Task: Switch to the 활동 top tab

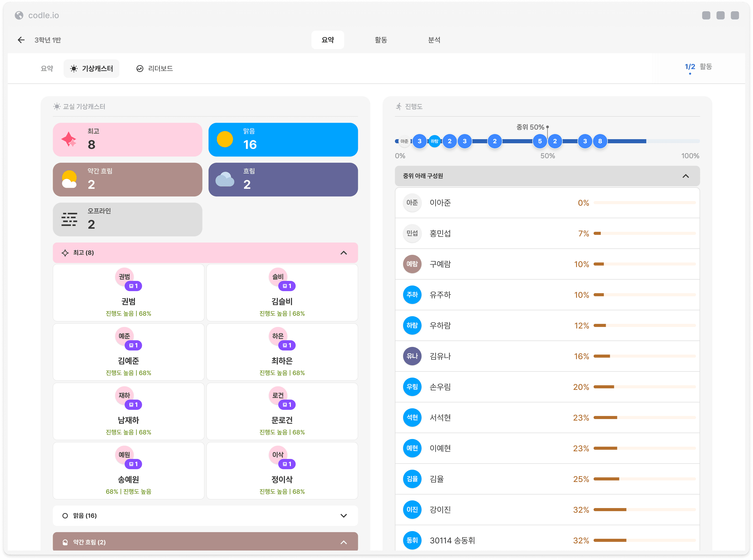Action: (380, 40)
